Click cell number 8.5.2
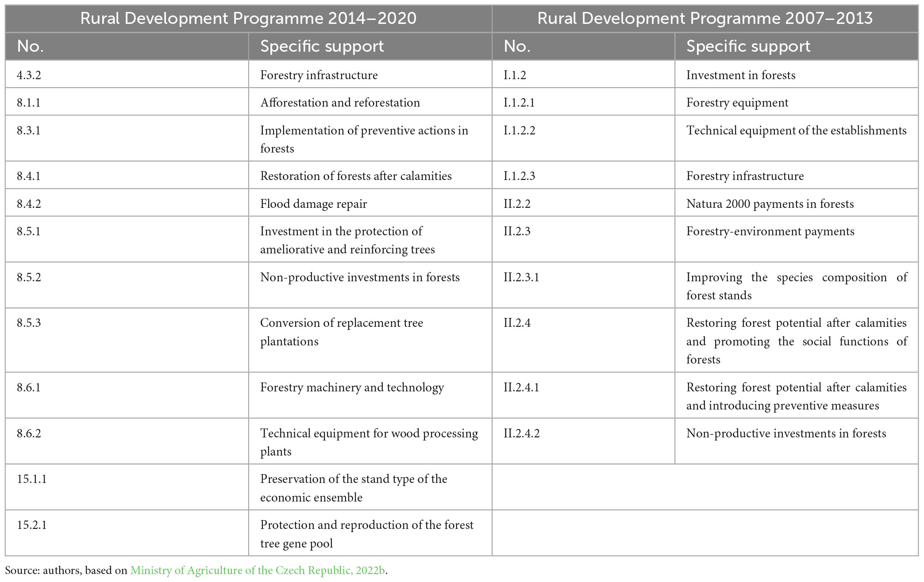 pos(127,285)
